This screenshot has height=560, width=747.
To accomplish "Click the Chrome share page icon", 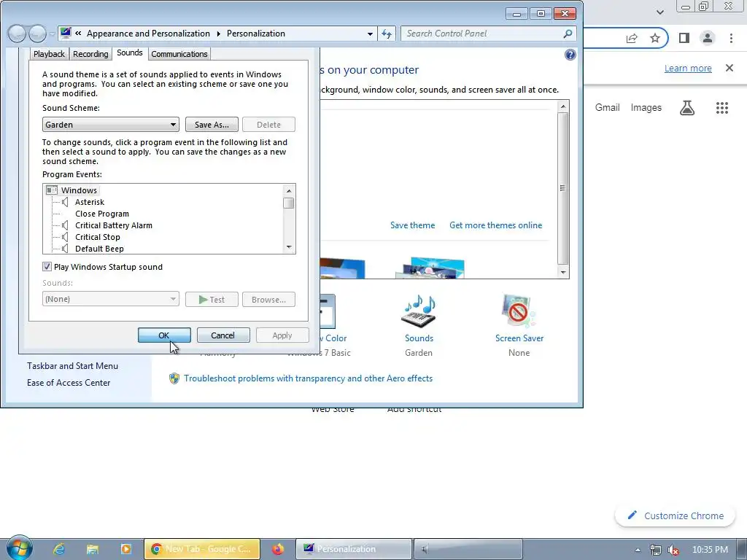I will point(632,38).
